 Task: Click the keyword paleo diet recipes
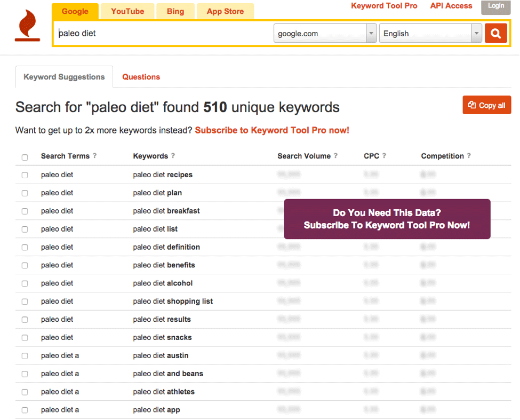[x=163, y=175]
